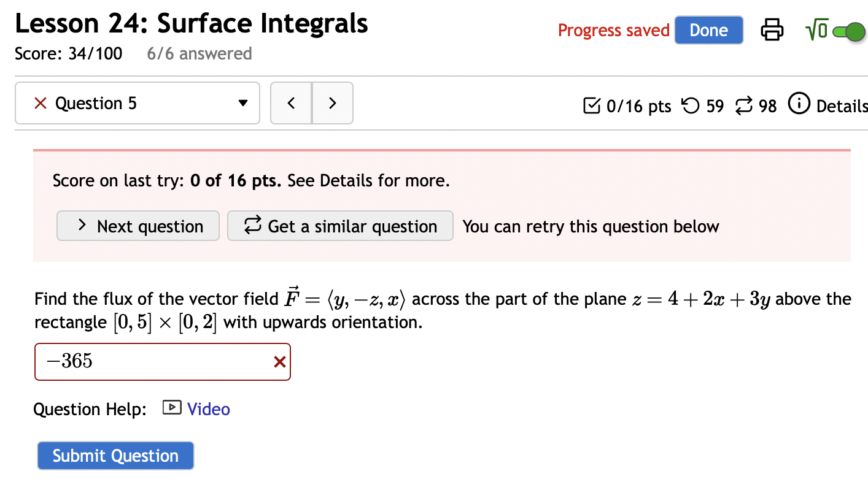868x482 pixels.
Task: Toggle the green calculator switch off
Action: point(850,31)
